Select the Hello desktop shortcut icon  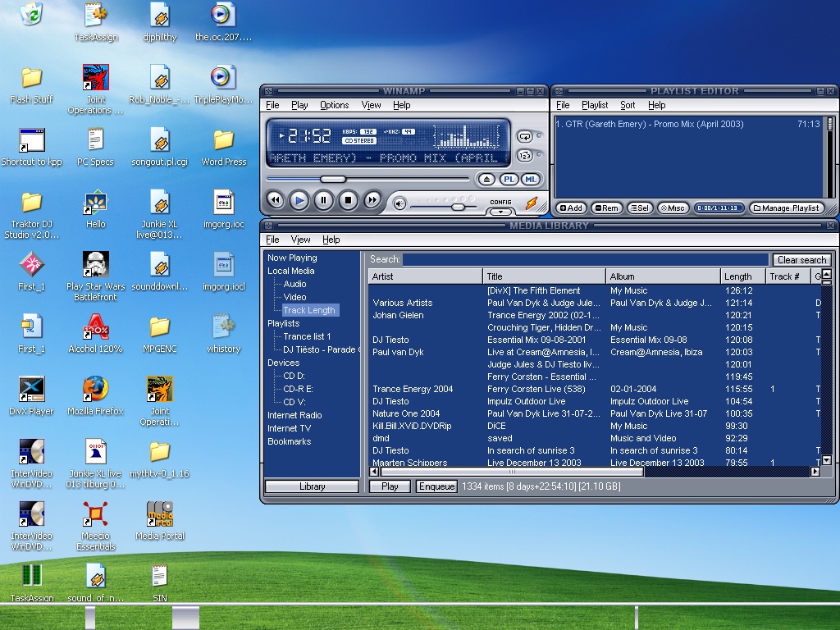point(95,209)
